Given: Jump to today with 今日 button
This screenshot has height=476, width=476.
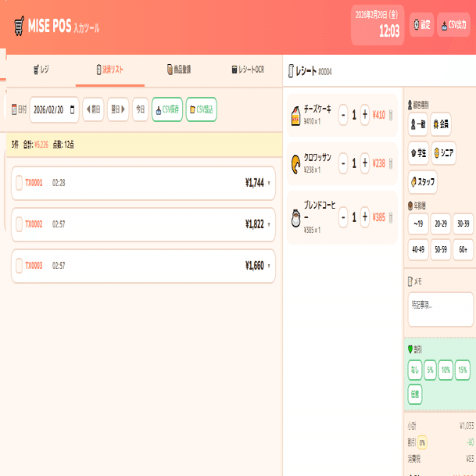Looking at the screenshot, I should pos(140,109).
